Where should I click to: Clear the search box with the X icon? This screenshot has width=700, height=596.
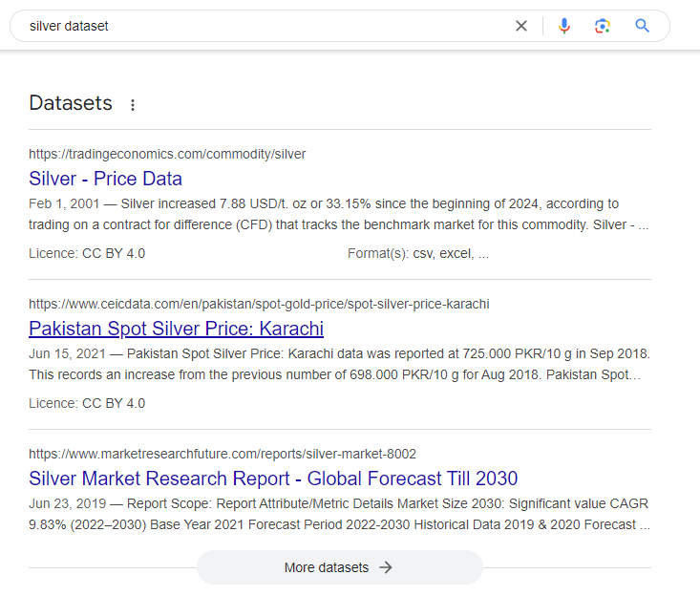521,26
